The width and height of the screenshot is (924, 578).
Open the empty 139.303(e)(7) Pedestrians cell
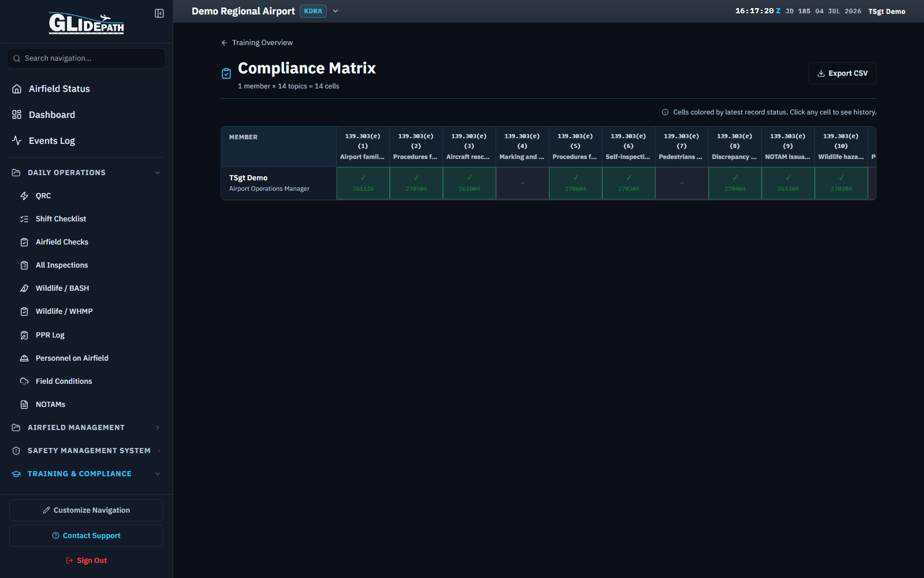click(x=682, y=183)
